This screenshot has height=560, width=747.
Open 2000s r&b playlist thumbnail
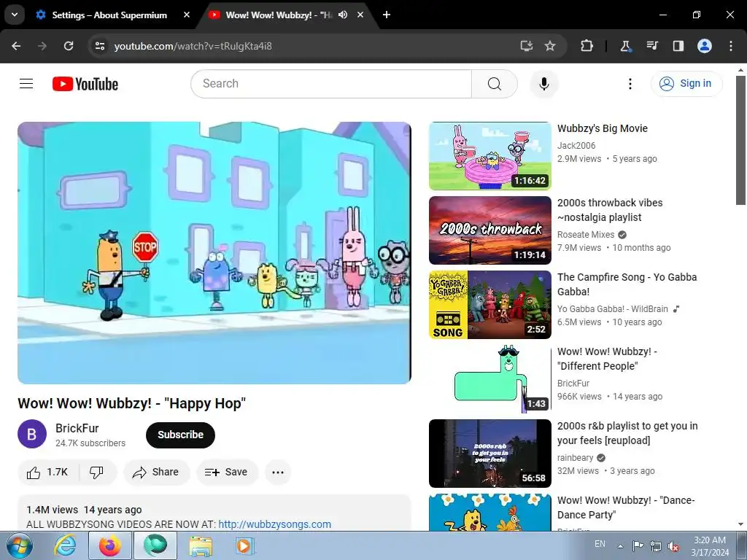(x=489, y=454)
